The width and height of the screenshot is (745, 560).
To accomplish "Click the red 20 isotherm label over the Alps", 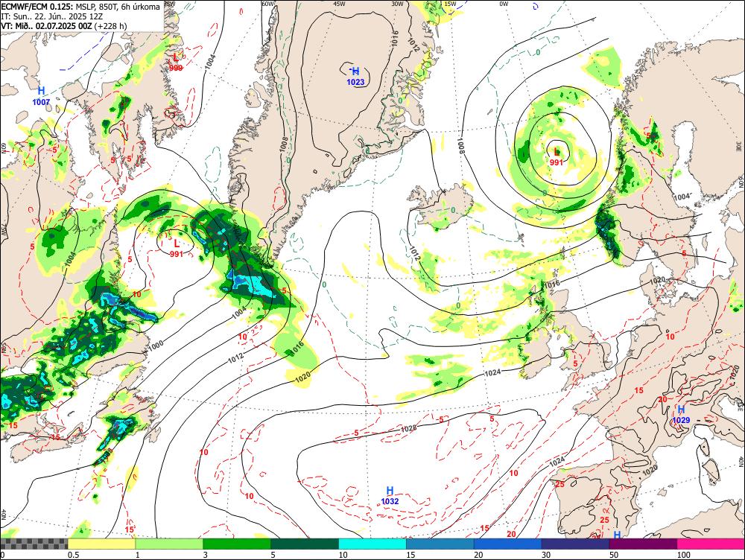I will click(x=663, y=399).
